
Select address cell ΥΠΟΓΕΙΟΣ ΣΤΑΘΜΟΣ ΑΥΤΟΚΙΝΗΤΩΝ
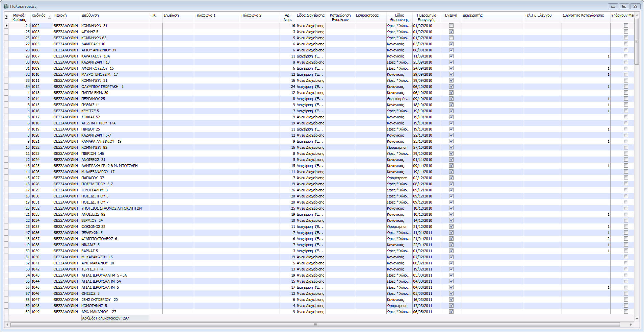tap(115, 208)
